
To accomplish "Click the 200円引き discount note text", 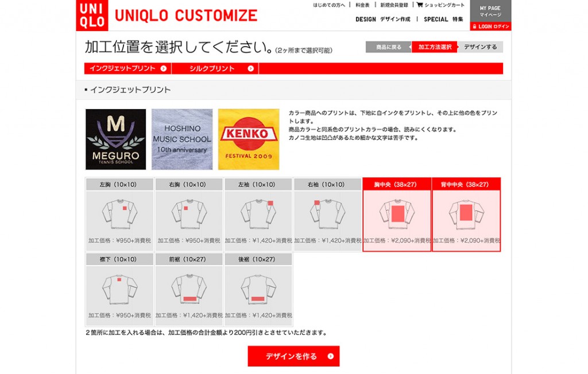I will 206,332.
